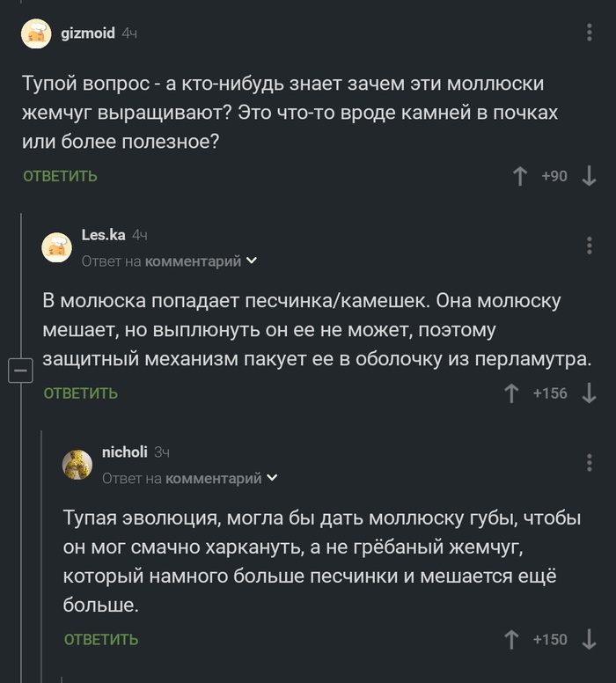Downvote Les.ka's comment
Viewport: 616px width, 683px height.
pyautogui.click(x=589, y=393)
